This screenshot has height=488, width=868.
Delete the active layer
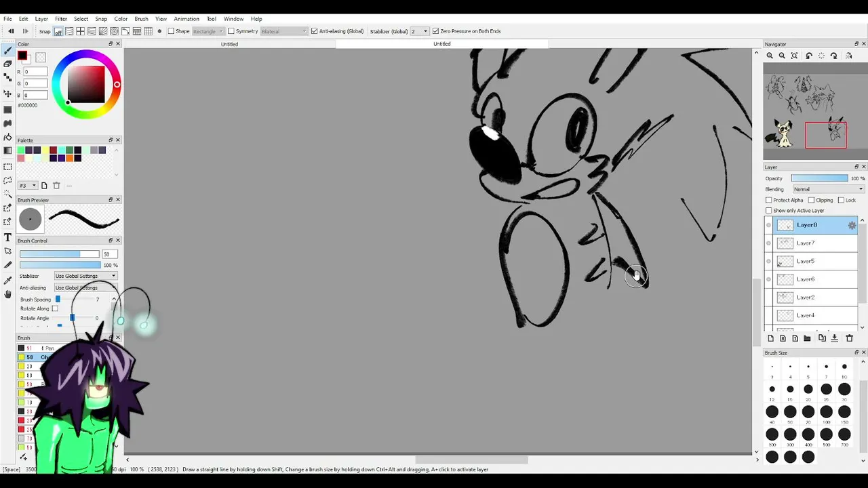click(849, 338)
